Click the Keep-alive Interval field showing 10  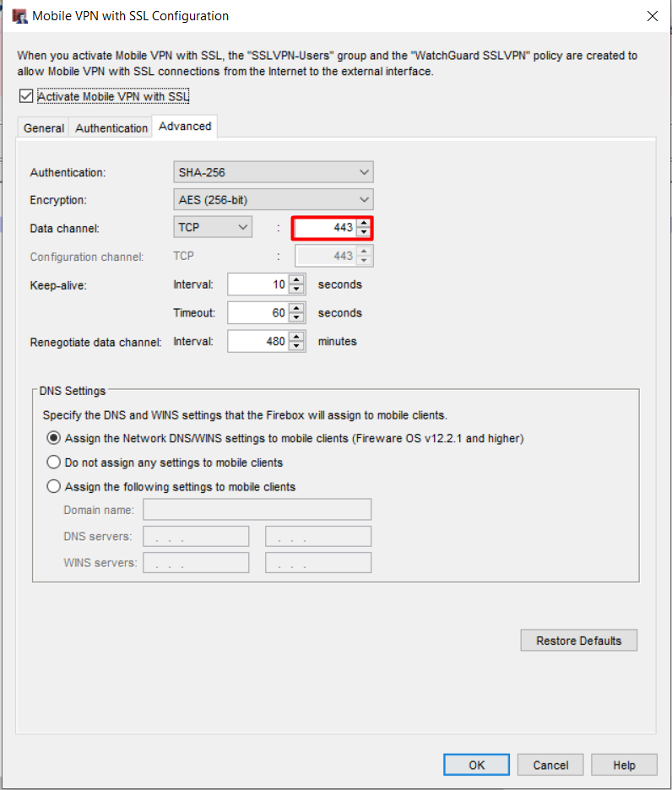coord(258,284)
